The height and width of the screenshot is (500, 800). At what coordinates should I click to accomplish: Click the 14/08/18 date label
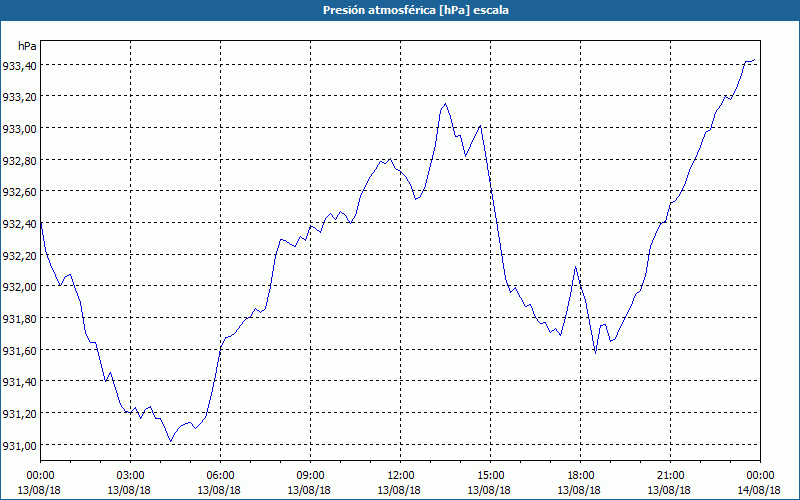(759, 490)
